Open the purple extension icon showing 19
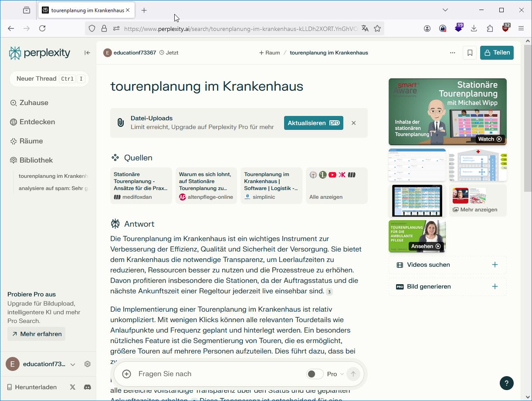The image size is (532, 401). [458, 28]
